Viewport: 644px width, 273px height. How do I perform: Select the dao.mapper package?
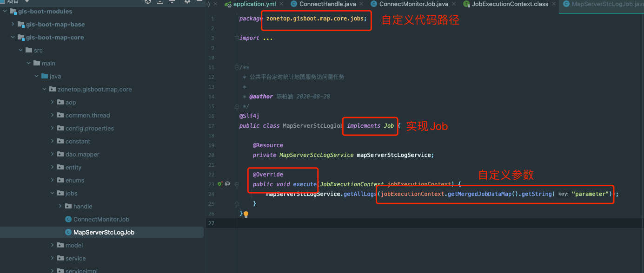[82, 154]
